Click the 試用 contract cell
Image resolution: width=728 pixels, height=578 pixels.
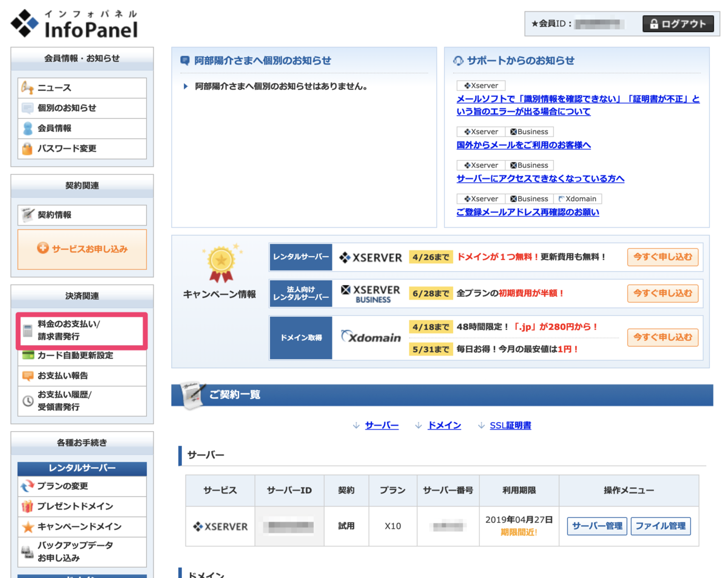[x=346, y=526]
